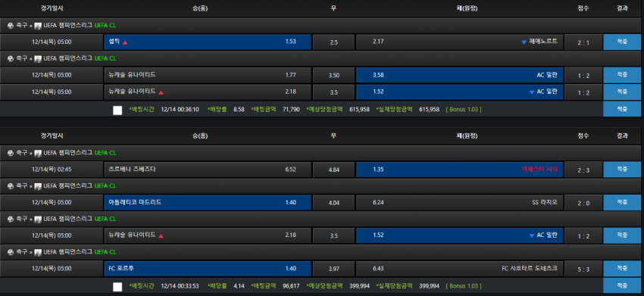This screenshot has width=644, height=296.
Task: Click the soccer ball icon above 츠르베나 즈베즈다 row
Action: click(11, 153)
